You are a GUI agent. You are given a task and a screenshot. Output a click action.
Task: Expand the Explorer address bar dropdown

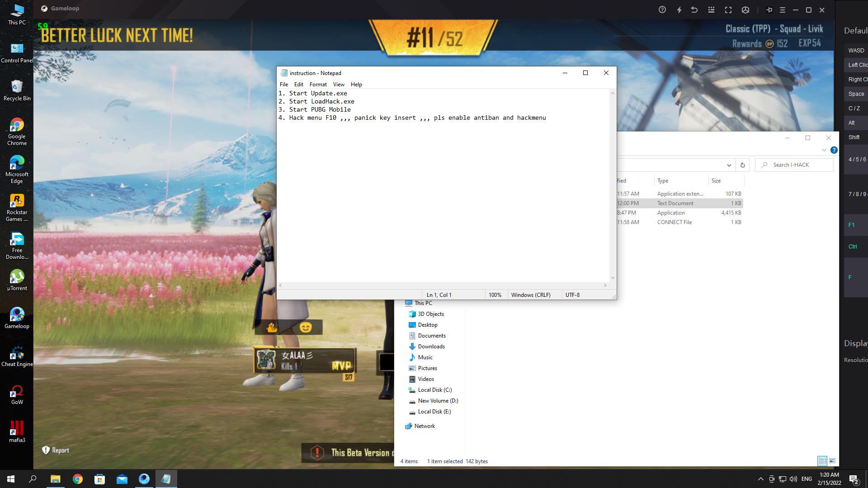[729, 165]
